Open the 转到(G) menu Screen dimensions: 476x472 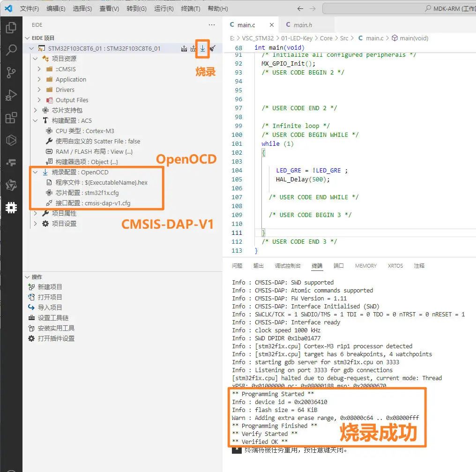[x=136, y=8]
